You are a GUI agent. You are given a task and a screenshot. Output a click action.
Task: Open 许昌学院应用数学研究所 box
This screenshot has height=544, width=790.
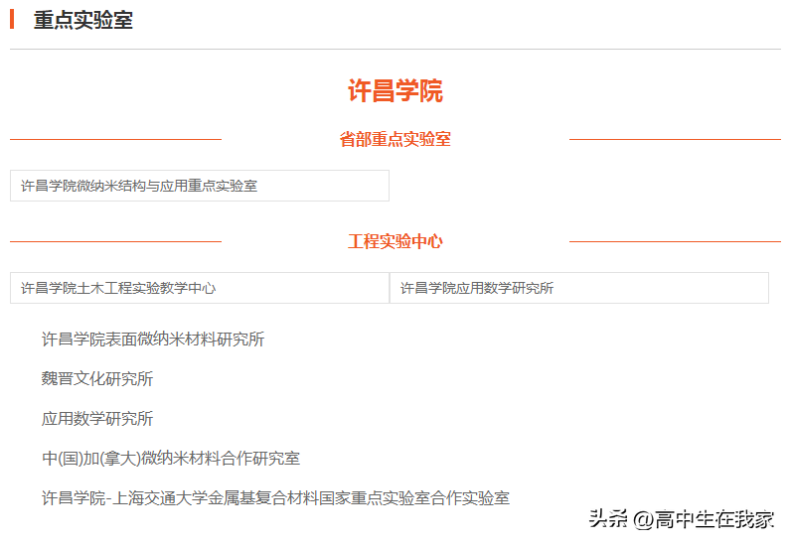click(579, 288)
